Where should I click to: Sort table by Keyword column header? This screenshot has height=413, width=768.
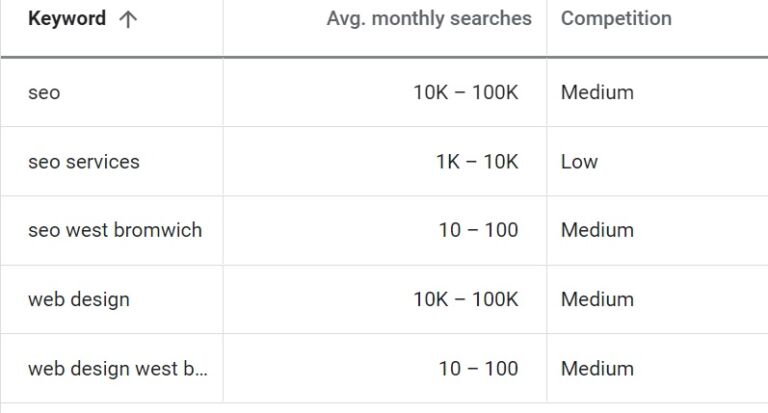(x=66, y=19)
